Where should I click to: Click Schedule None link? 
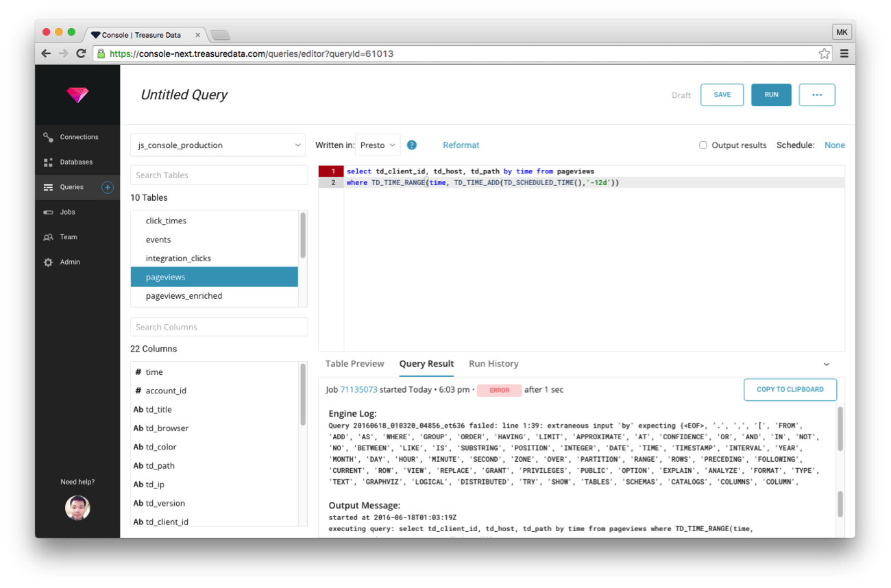835,145
